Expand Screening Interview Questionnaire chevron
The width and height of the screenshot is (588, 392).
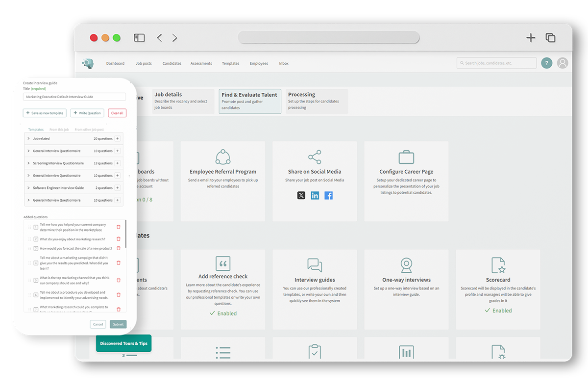28,163
